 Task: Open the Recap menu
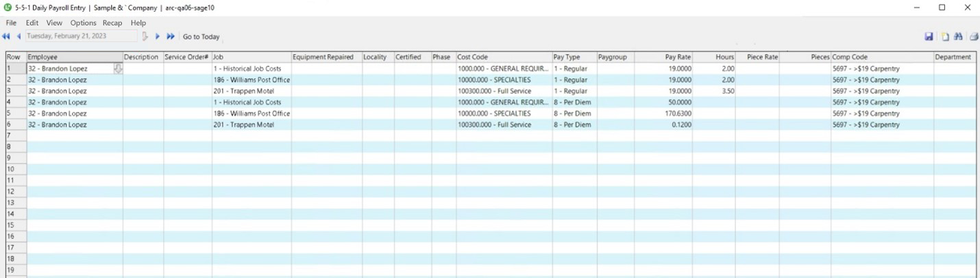coord(112,23)
